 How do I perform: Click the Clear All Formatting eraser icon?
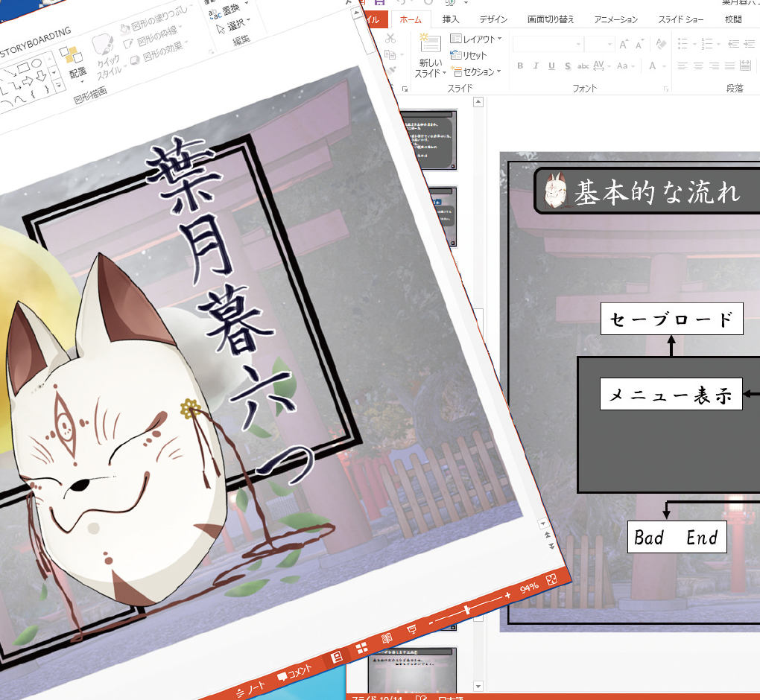tap(661, 44)
